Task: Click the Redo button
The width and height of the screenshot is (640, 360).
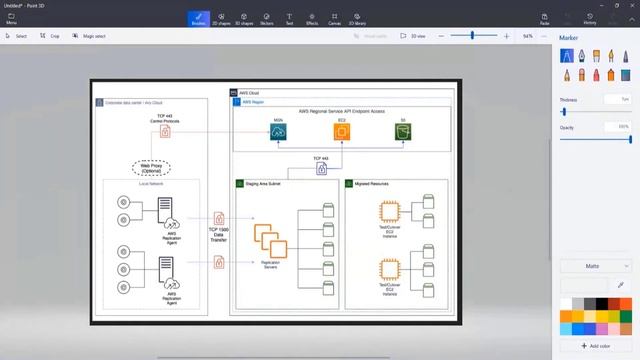Action: point(612,19)
